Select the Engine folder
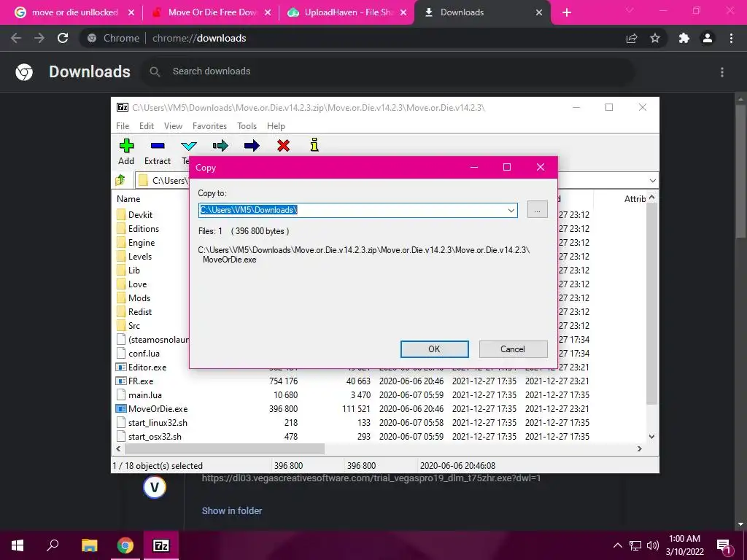The width and height of the screenshot is (747, 560). 136,242
